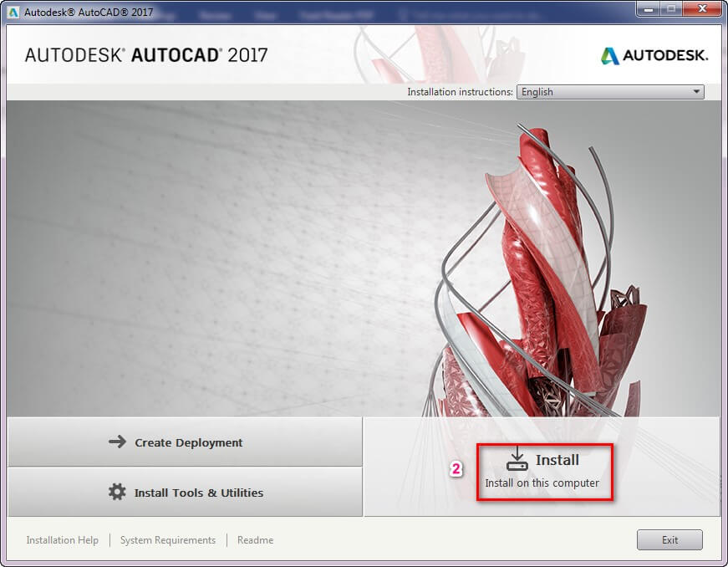Click the arrow icon beside Create Deployment

click(116, 442)
